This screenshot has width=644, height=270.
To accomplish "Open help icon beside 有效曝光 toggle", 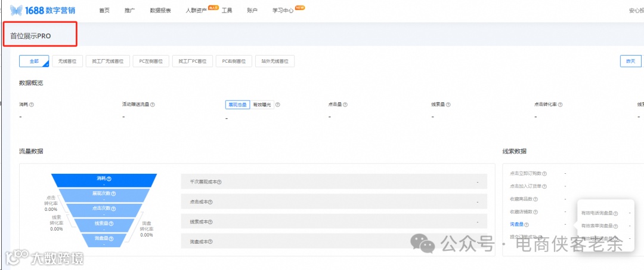I will pyautogui.click(x=278, y=105).
